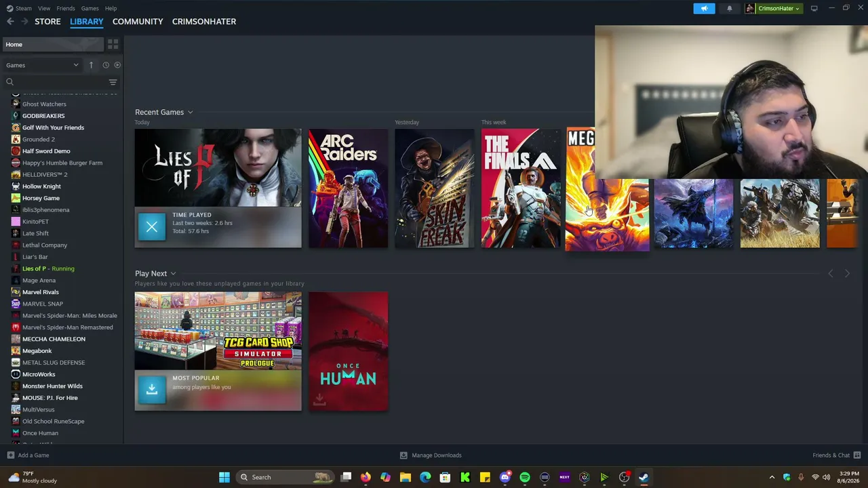The width and height of the screenshot is (868, 488).
Task: Open the CRIMSONHATER profile tab
Action: tap(204, 22)
